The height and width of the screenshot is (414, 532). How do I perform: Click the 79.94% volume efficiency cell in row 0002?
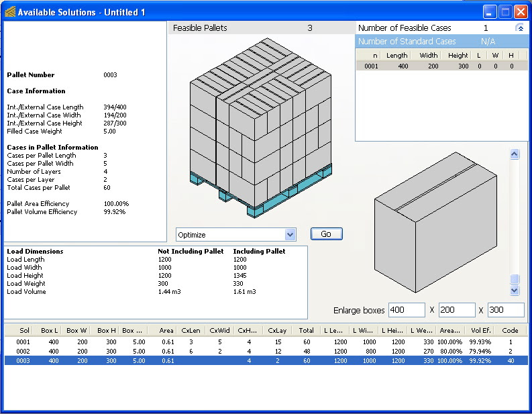click(480, 351)
